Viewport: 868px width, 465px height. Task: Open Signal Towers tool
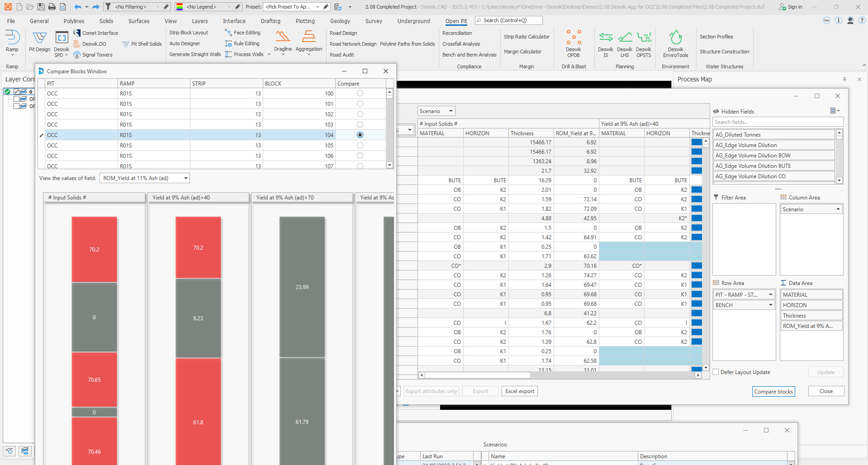(x=93, y=55)
